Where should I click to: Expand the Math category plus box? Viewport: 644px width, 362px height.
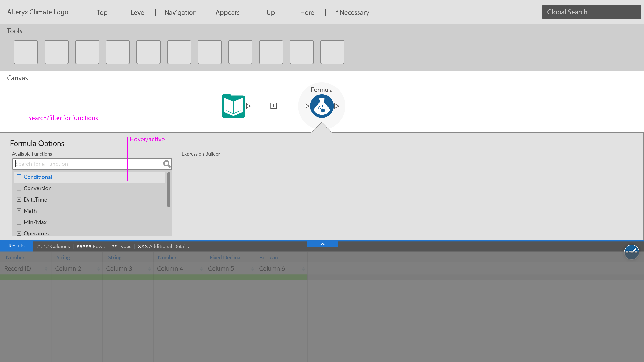19,211
